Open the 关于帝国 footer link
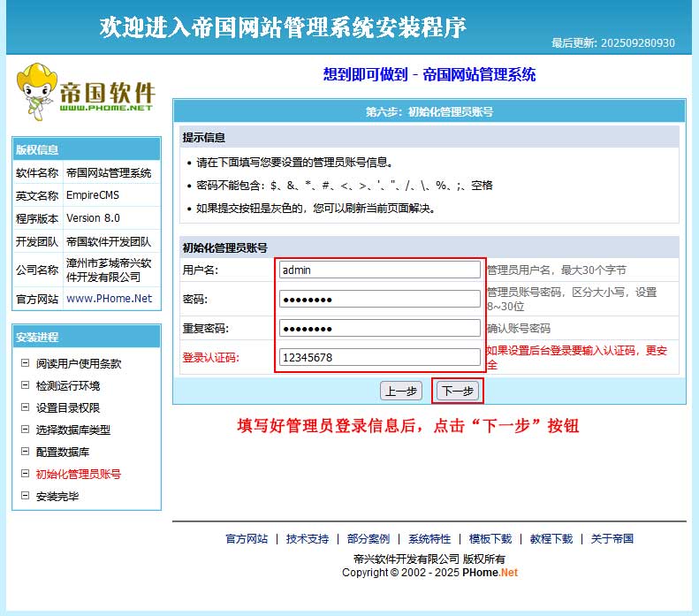The image size is (699, 616). (x=612, y=538)
